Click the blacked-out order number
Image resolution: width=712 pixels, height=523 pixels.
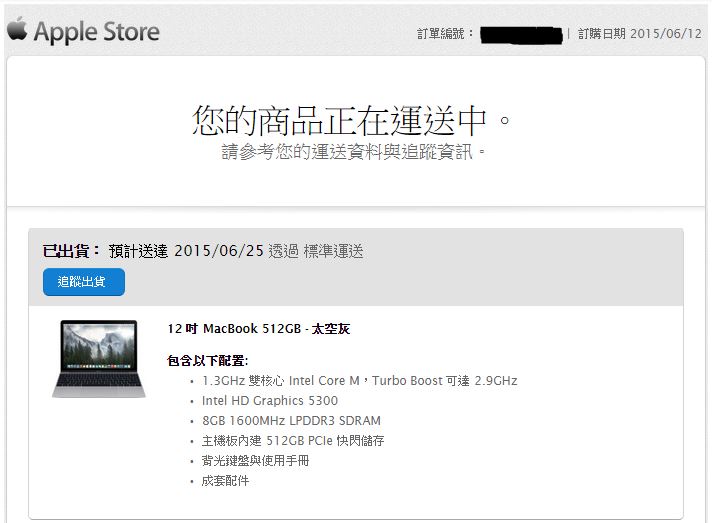click(521, 35)
